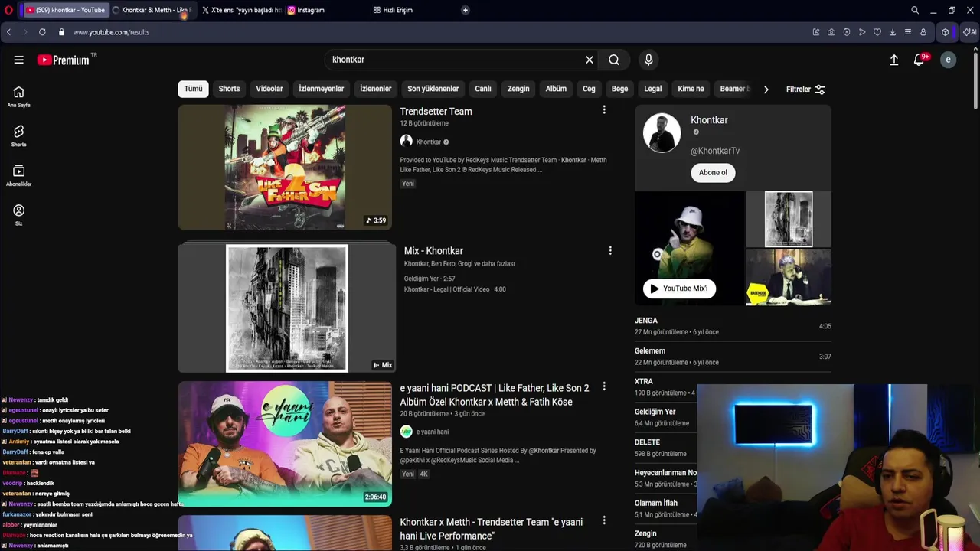Reload the page in the browser

42,32
